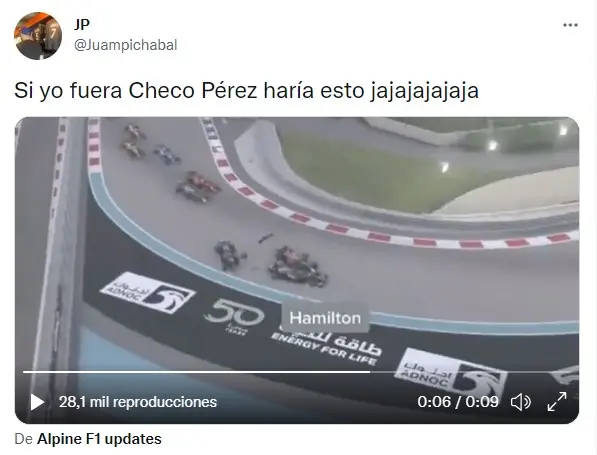
Task: Click the 50 years logo on the track
Action: (x=234, y=317)
